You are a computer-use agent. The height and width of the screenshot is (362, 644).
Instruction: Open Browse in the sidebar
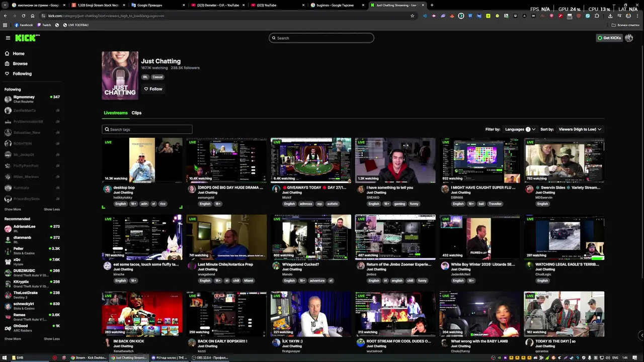tap(20, 63)
